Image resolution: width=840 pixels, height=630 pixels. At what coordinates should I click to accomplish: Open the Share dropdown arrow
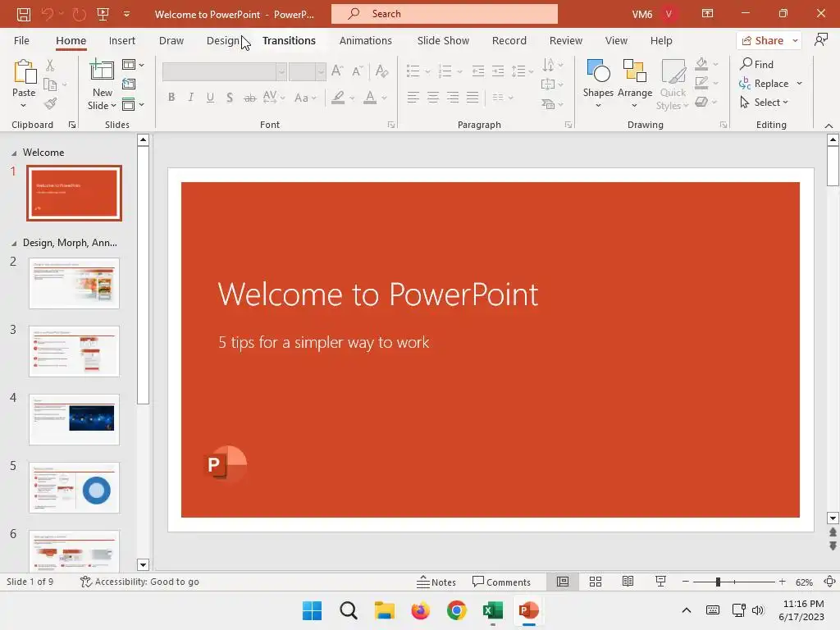[x=796, y=41]
